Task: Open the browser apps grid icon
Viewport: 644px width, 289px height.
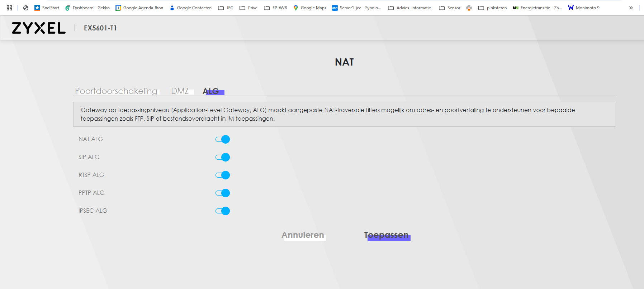Action: (x=9, y=8)
